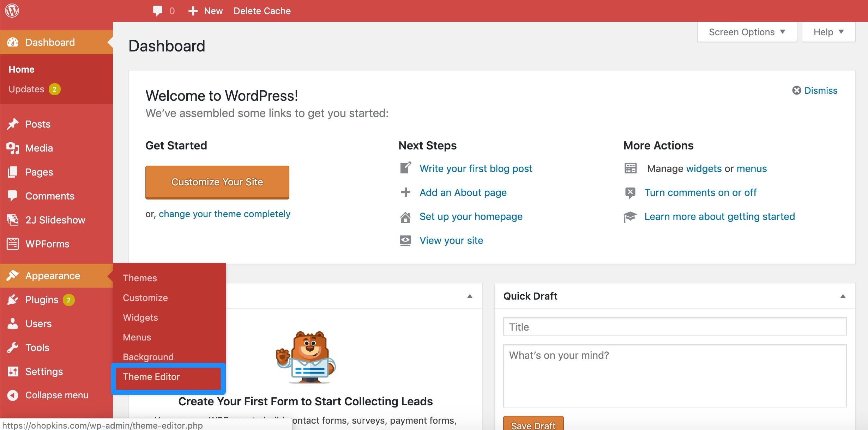Open Themes in the Appearance submenu

[x=140, y=278]
